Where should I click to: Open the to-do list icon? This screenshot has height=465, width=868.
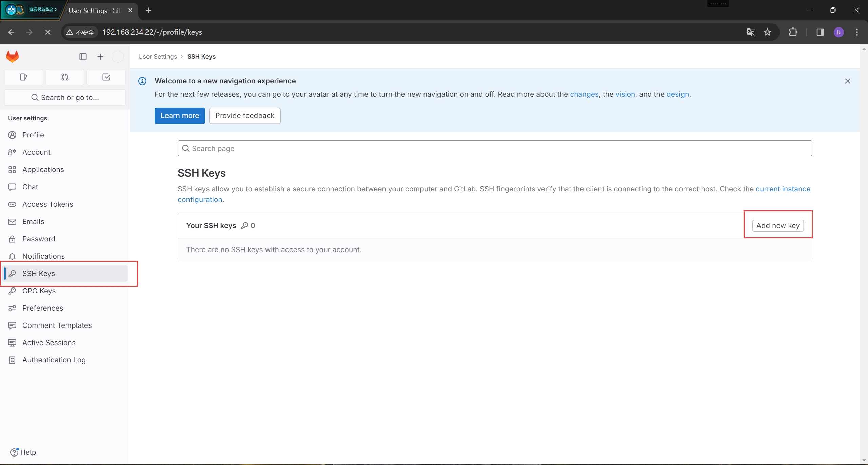click(x=106, y=77)
